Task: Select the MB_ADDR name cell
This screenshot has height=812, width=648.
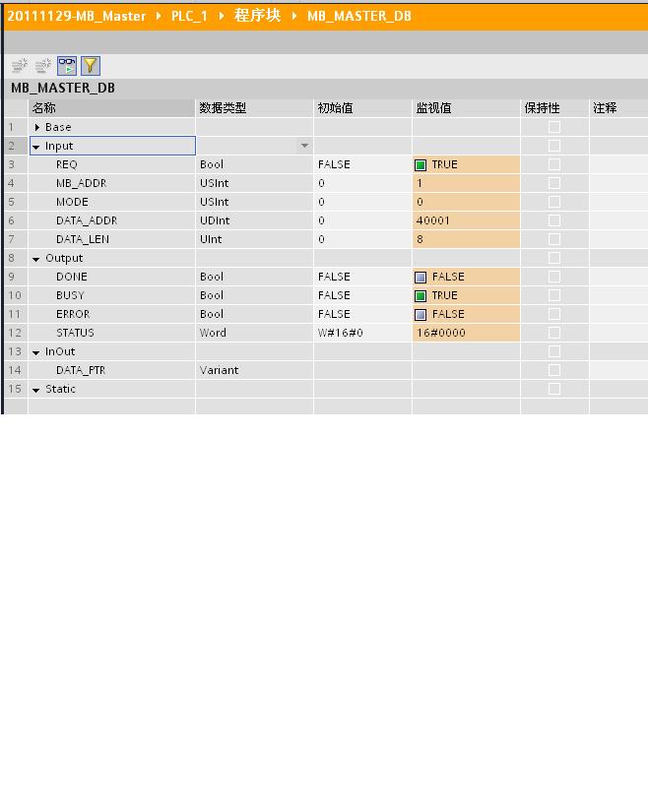Action: click(111, 183)
